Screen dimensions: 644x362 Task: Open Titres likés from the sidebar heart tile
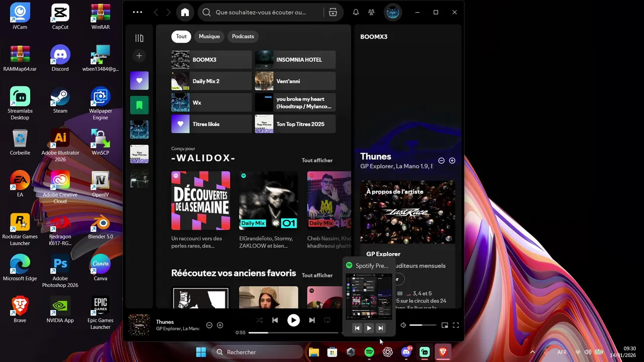139,80
